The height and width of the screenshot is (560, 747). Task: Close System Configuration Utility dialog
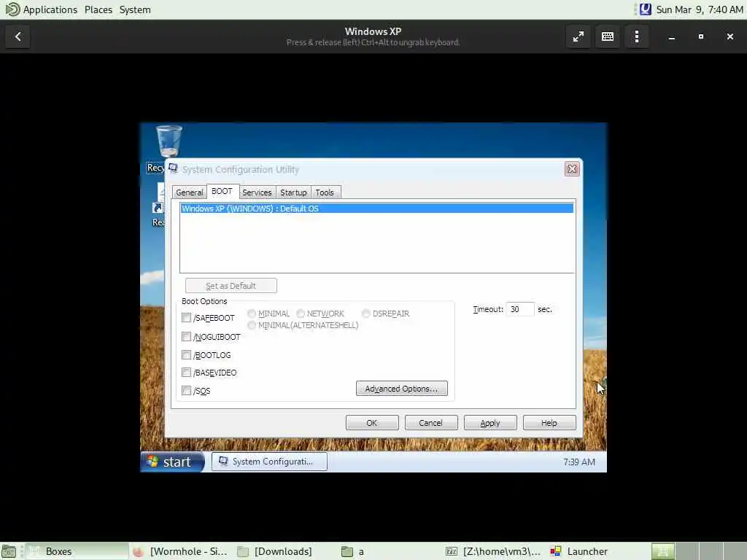click(x=572, y=169)
